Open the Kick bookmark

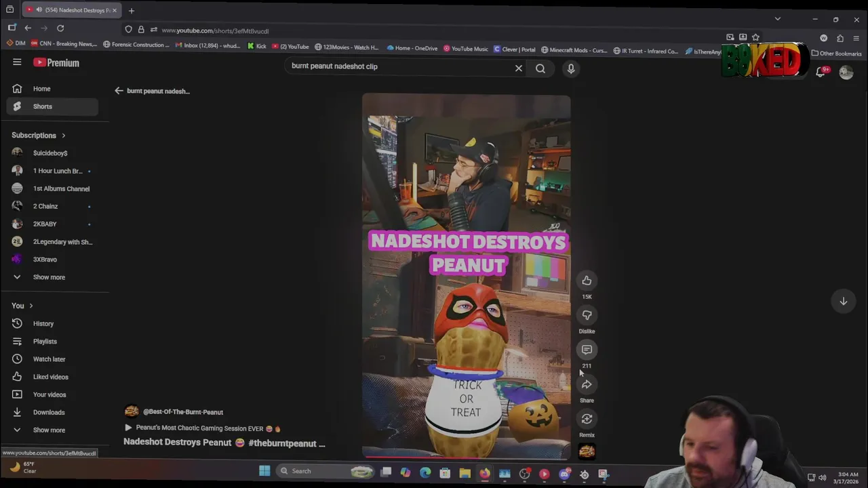click(x=256, y=47)
